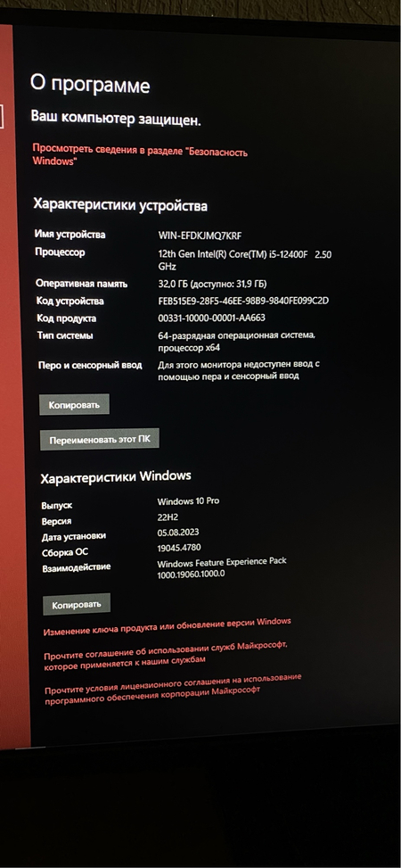Open the product key change link
Image resolution: width=401 pixels, height=868 pixels.
[x=167, y=626]
